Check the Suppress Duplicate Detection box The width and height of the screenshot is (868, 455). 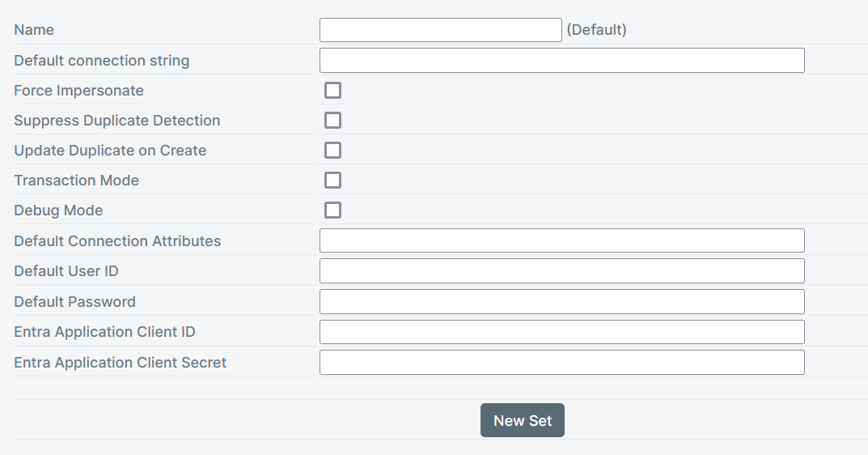(x=332, y=121)
